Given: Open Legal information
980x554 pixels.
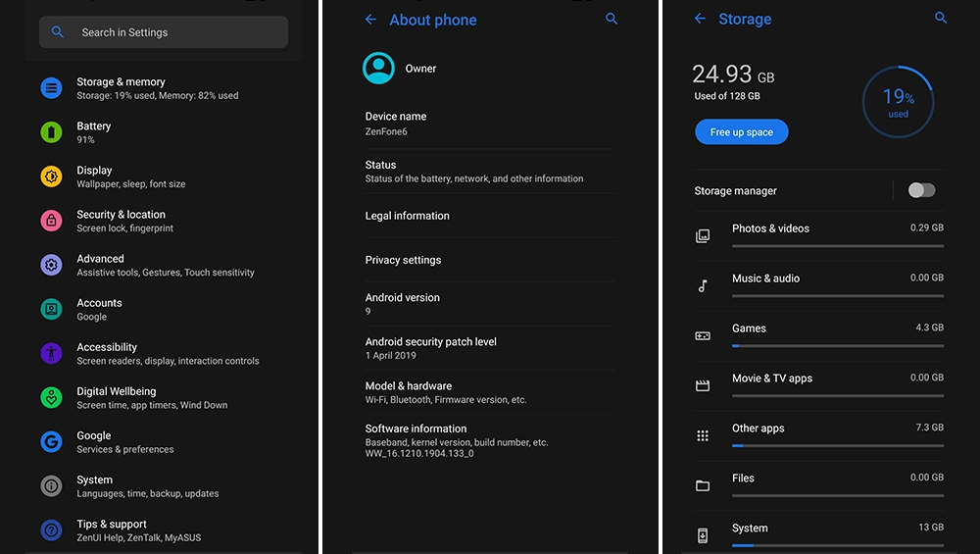Looking at the screenshot, I should point(408,216).
